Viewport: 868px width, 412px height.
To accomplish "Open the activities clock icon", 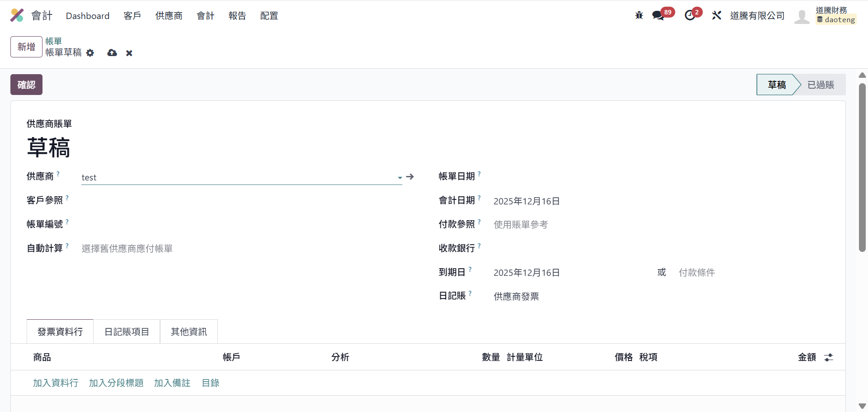I will pyautogui.click(x=690, y=15).
